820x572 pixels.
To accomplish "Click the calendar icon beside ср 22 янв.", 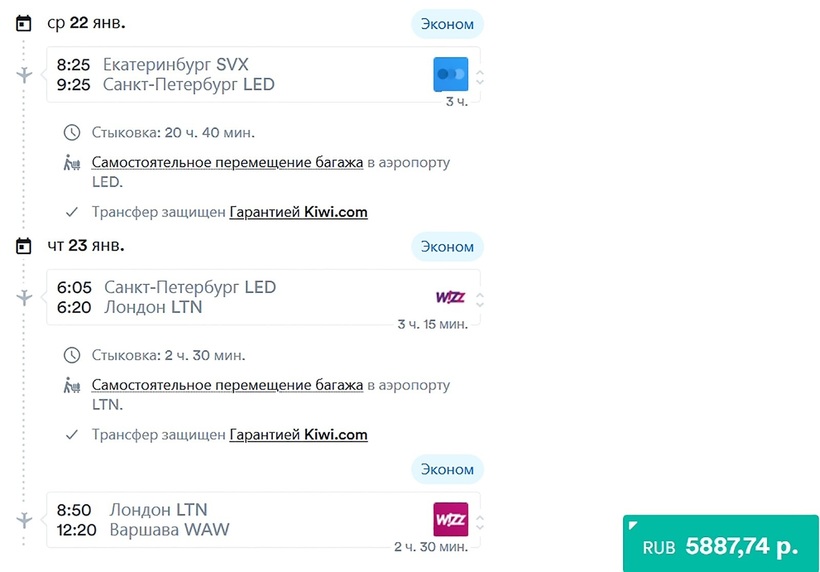I will pyautogui.click(x=24, y=23).
